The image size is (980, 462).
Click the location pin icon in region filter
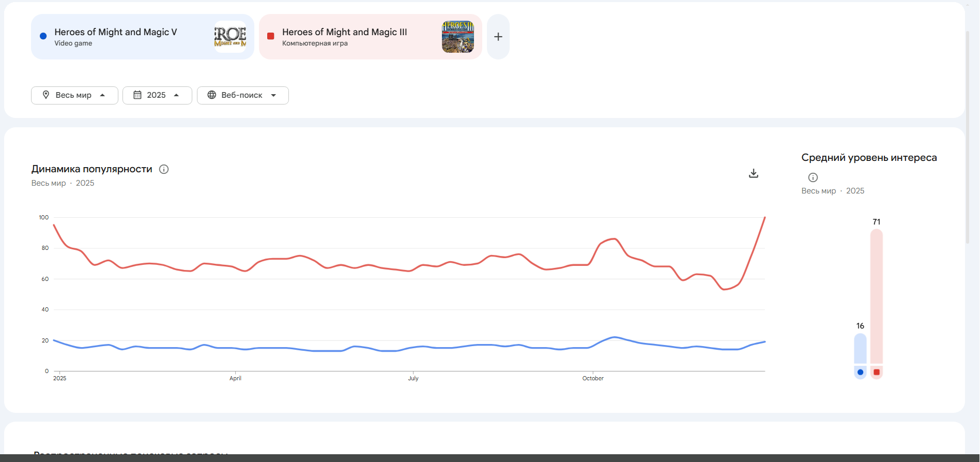pos(46,95)
